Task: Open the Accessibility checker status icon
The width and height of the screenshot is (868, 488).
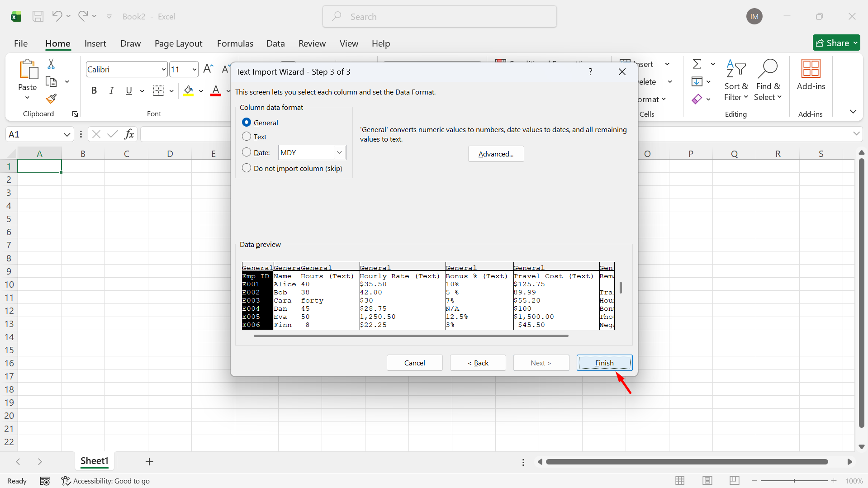Action: (66, 481)
